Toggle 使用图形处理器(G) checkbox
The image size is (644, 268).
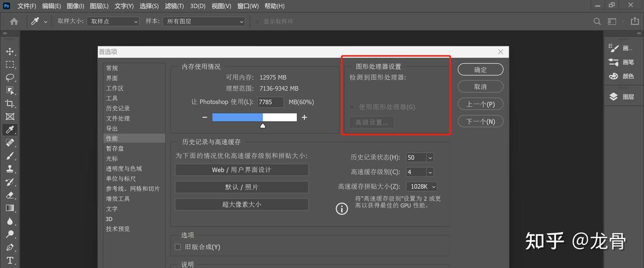352,107
